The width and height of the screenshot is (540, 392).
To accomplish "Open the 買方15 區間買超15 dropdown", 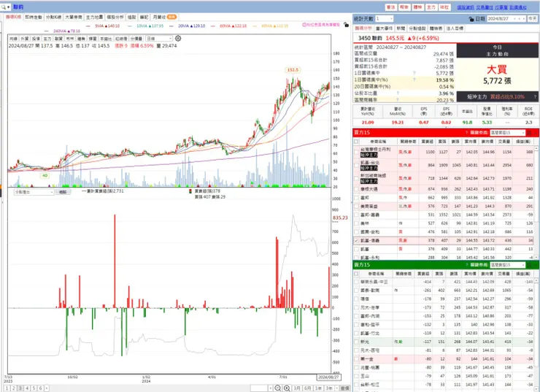I will (507, 133).
